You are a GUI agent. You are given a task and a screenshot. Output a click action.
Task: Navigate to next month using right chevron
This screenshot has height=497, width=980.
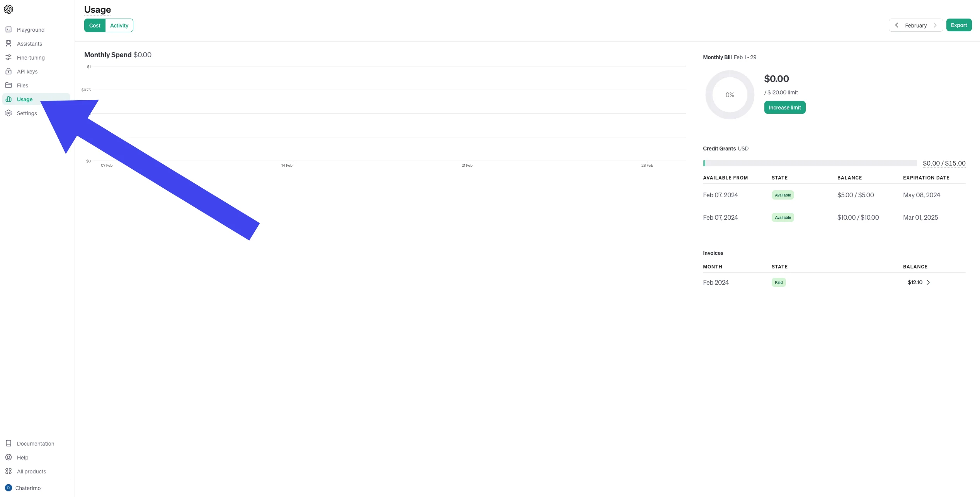point(936,25)
